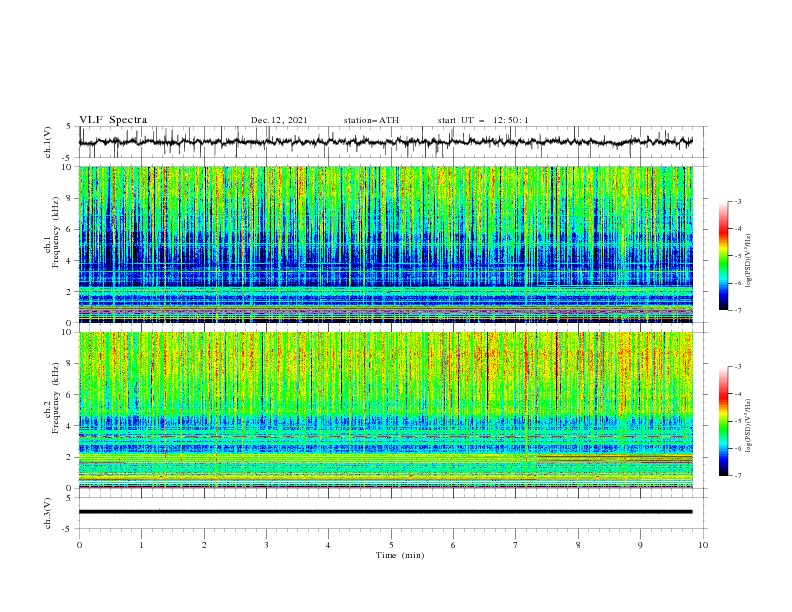Click the ch.2 spectrogram color scale bar
The height and width of the screenshot is (612, 792).
pos(723,421)
